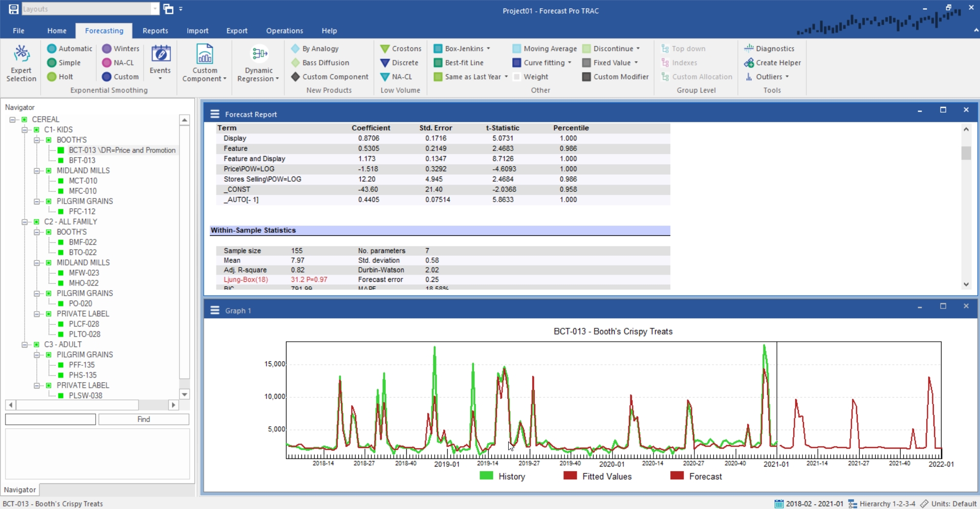Collapse the CEREAL root node

tap(12, 119)
